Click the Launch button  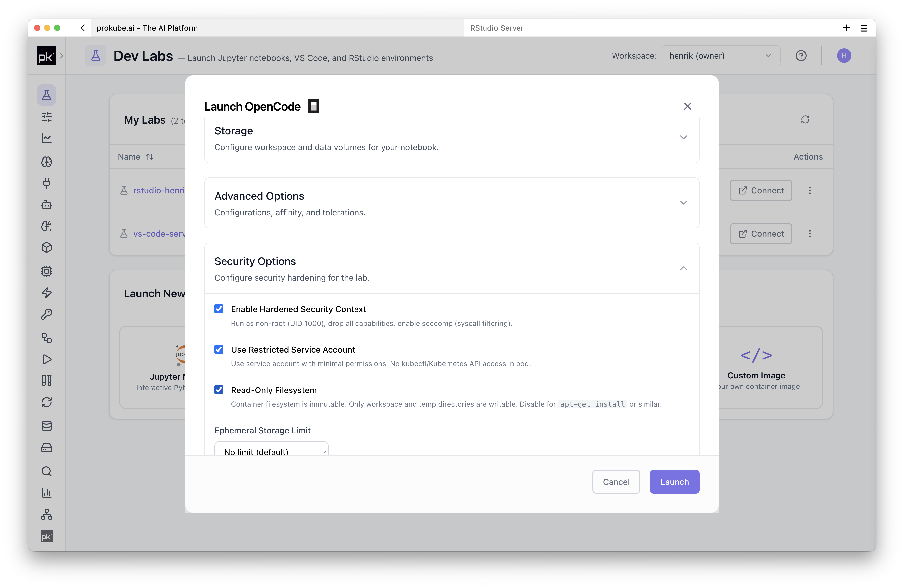click(674, 482)
